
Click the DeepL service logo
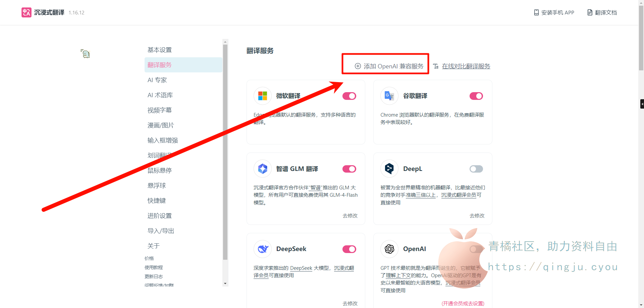tap(389, 169)
